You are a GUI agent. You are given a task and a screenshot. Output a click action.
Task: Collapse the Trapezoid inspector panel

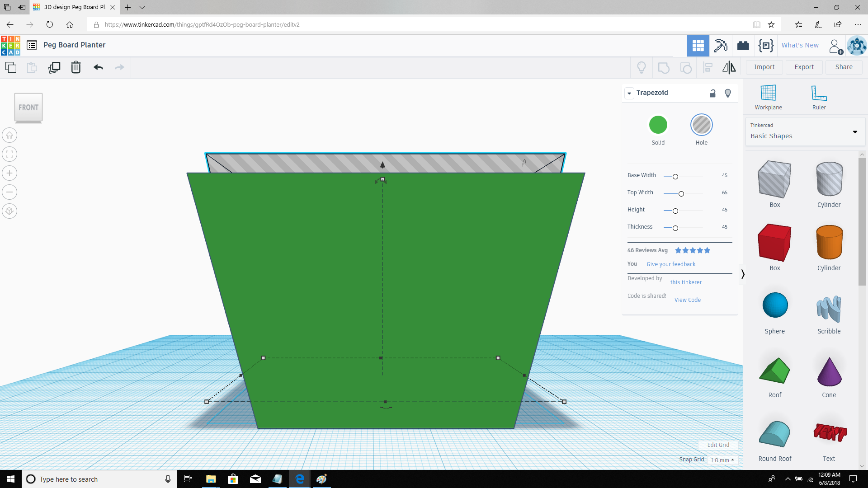629,93
